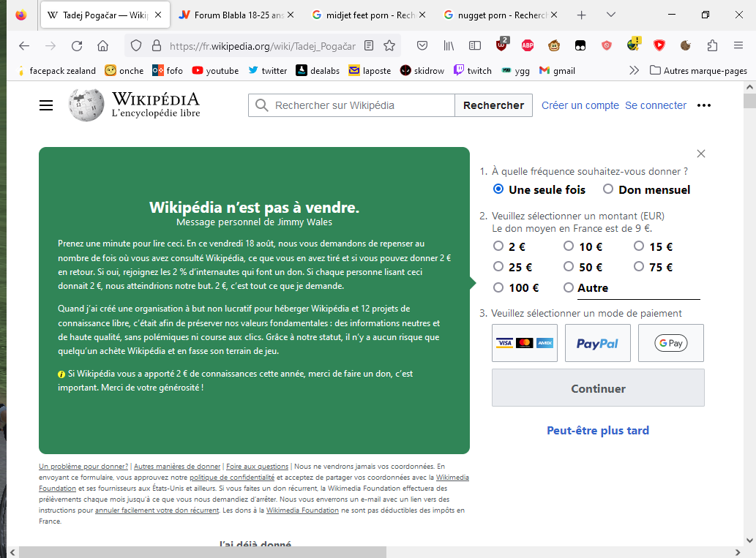
Task: Select the Autre amount radio
Action: tap(569, 287)
